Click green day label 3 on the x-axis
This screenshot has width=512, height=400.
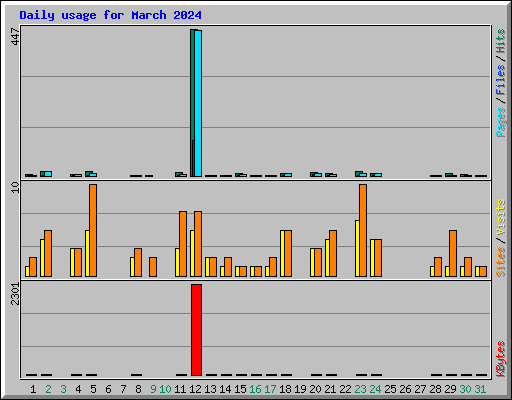pos(63,389)
